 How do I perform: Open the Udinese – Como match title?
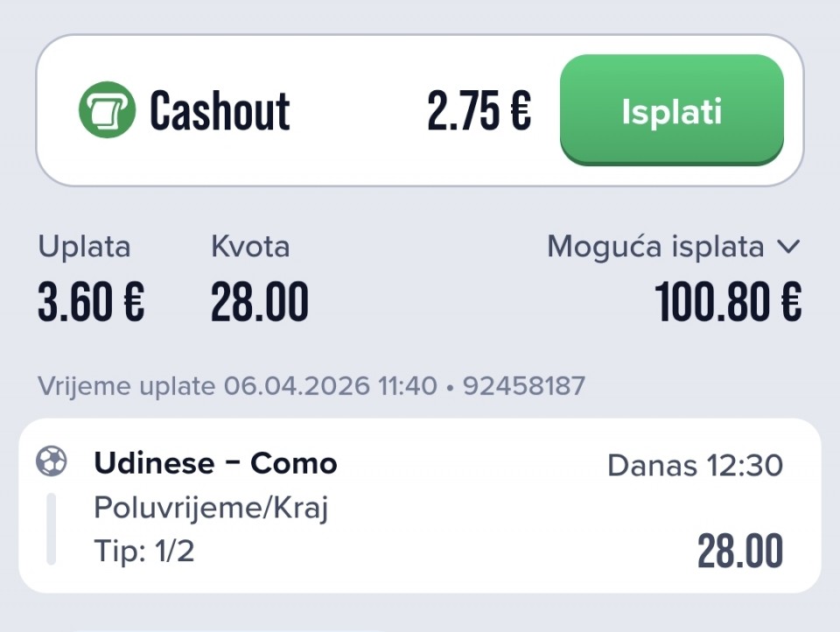(x=215, y=464)
